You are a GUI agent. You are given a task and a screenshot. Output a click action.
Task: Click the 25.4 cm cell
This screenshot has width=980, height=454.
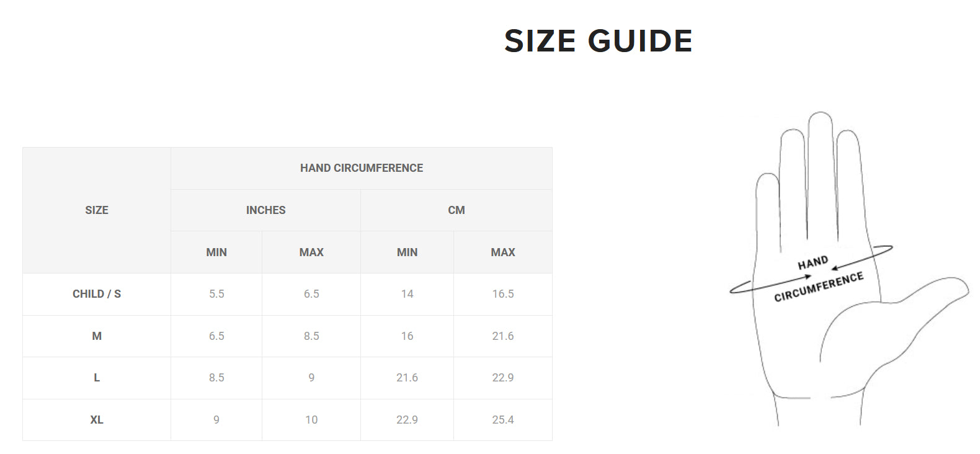pyautogui.click(x=503, y=420)
